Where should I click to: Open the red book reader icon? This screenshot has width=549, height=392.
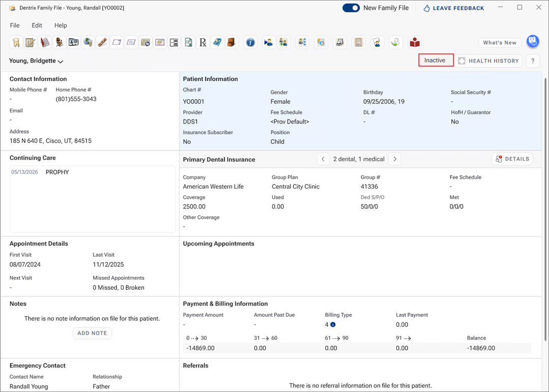point(415,43)
